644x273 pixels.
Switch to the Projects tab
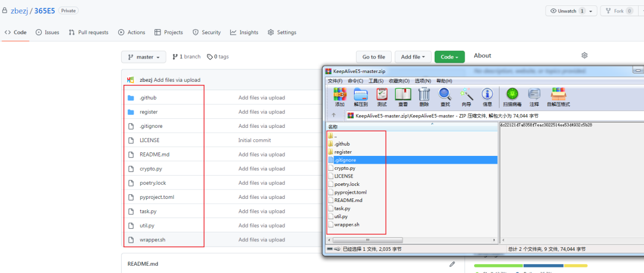[x=168, y=32]
